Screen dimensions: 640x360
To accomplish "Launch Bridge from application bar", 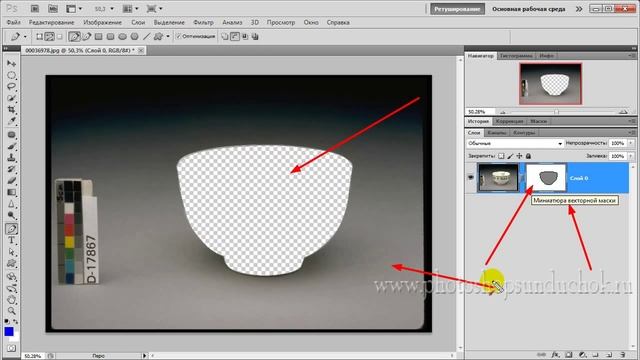I will click(35, 8).
